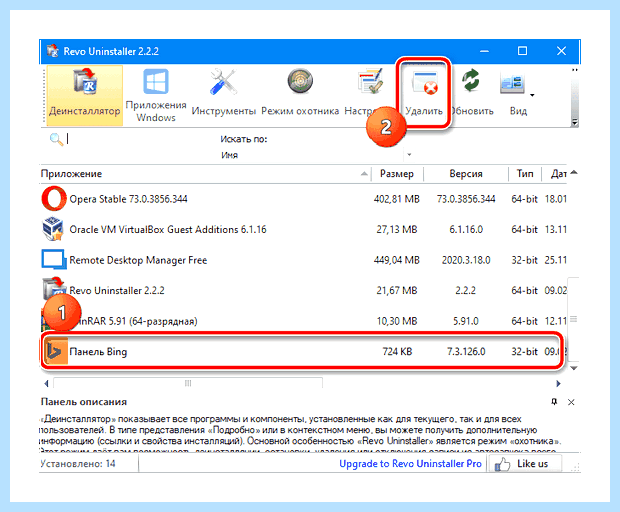Click the Установлено: 14 status text

(x=78, y=464)
